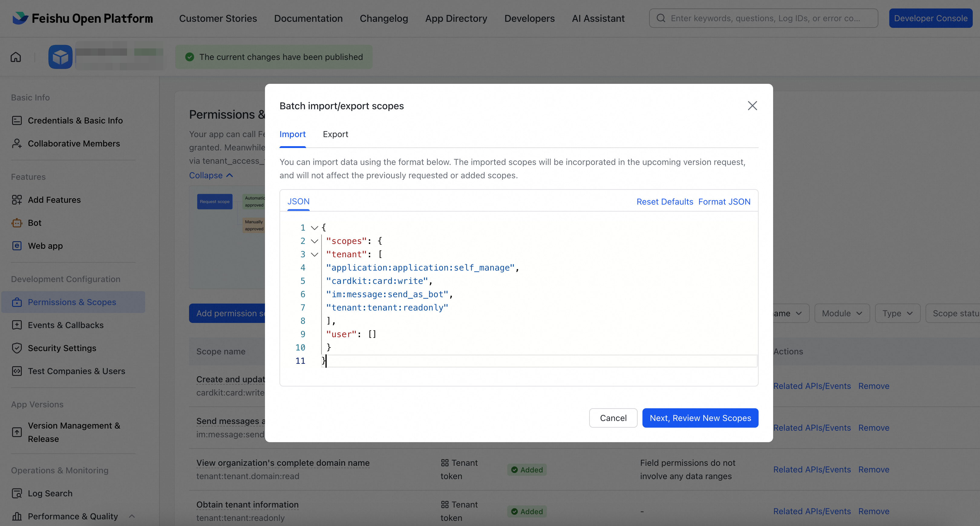
Task: Select the JSON editor tab
Action: [298, 202]
